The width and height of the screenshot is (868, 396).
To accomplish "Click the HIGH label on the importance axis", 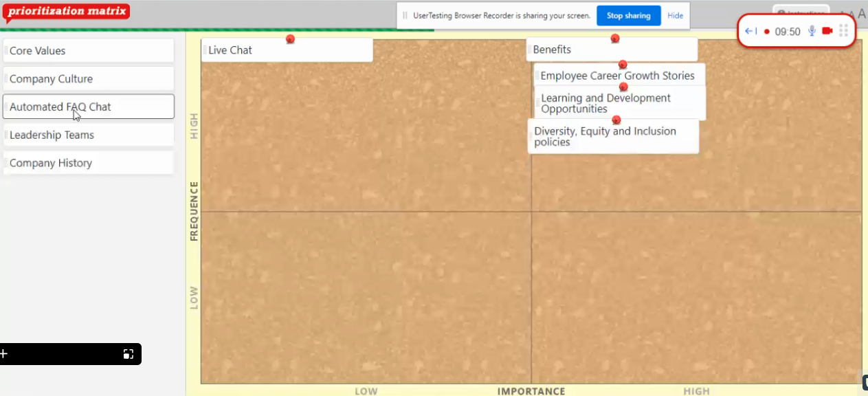I will 696,391.
